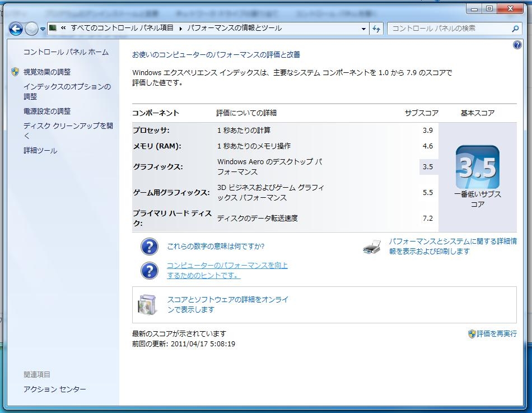The image size is (532, 413).
Task: Click the software box icon
Action: coord(148,304)
